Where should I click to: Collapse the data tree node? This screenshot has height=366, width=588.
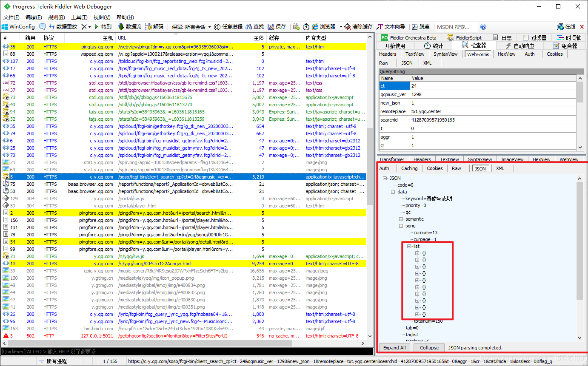click(393, 192)
